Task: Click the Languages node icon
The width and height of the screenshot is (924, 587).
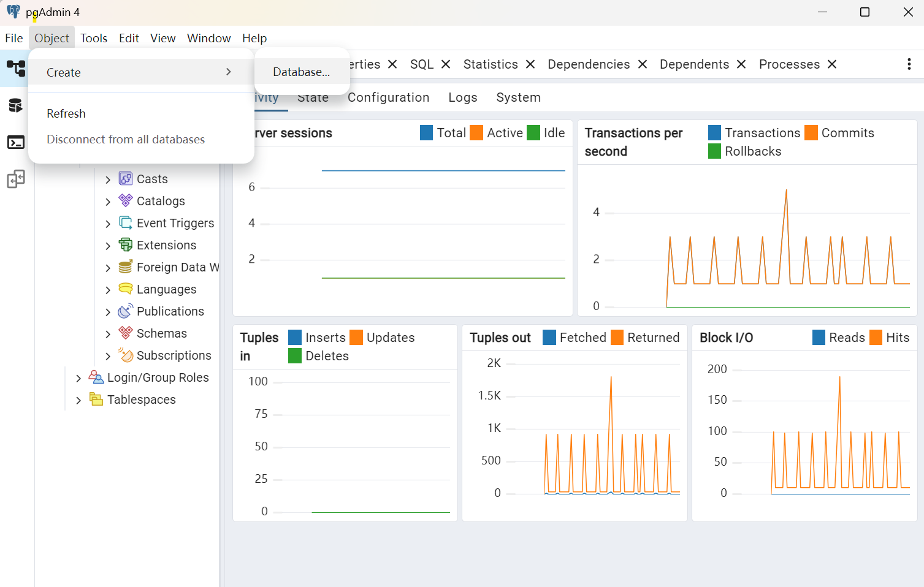Action: pos(126,289)
